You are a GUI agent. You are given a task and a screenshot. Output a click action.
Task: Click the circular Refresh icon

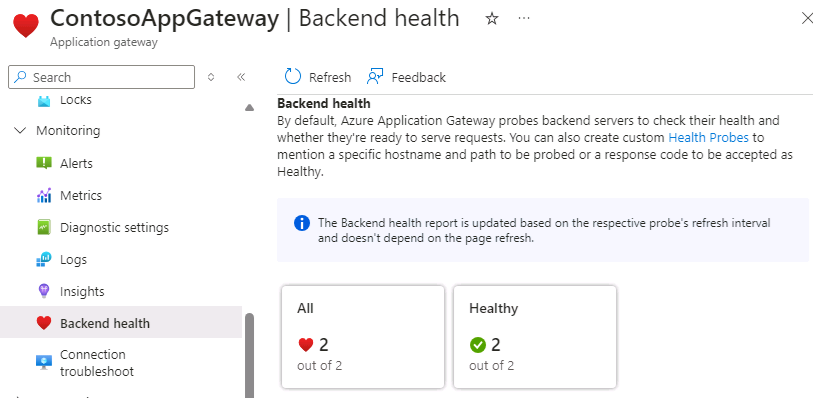click(x=293, y=77)
